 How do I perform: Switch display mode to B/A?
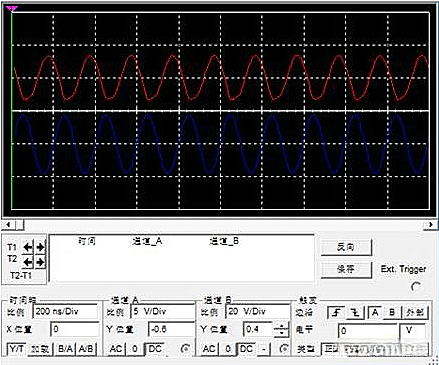(65, 349)
